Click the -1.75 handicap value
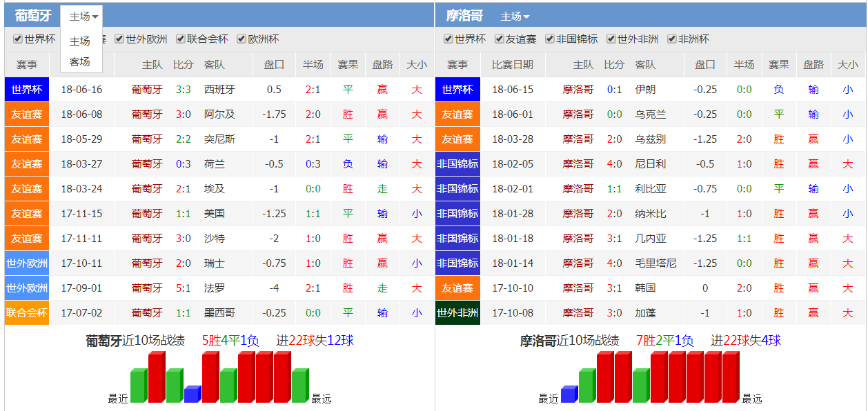Screen dimensions: 868x411 tap(274, 114)
